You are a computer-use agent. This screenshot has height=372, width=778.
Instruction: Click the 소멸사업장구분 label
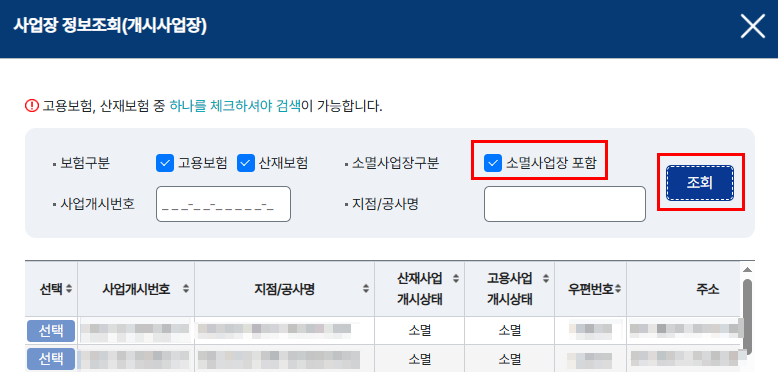395,163
